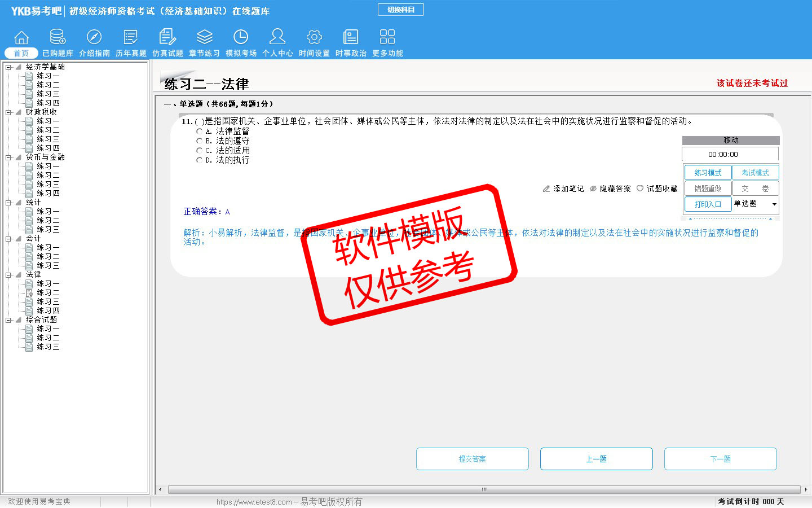Open the 单选题 question type dropdown
The height and width of the screenshot is (508, 812).
(774, 204)
